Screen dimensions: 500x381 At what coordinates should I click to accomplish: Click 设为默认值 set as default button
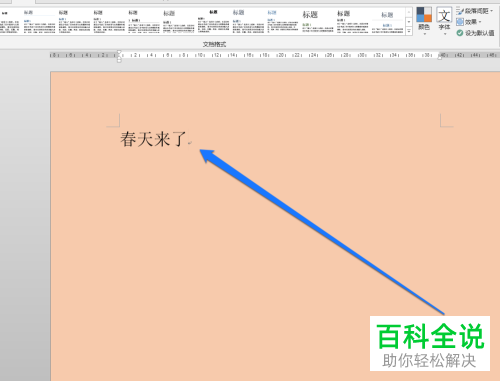(x=475, y=33)
